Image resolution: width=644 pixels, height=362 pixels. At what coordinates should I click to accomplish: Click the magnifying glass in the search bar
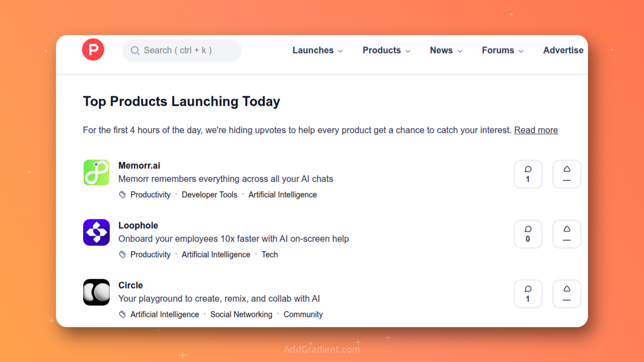(x=134, y=50)
